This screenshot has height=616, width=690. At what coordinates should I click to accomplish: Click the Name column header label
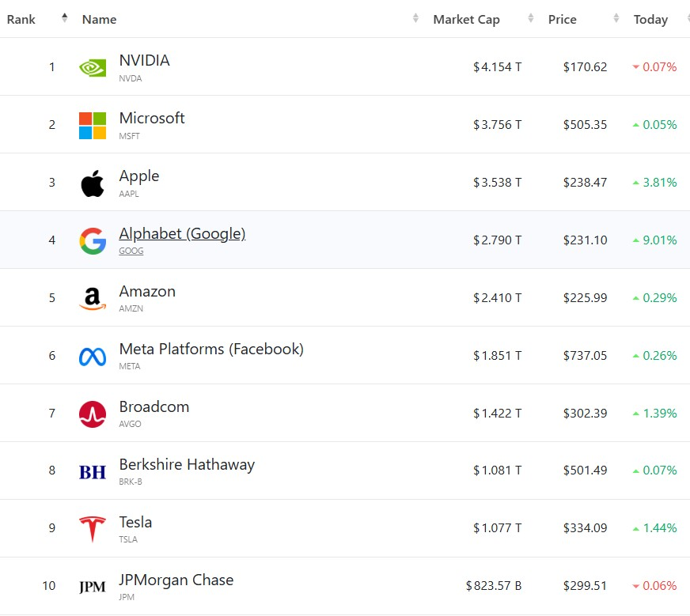pyautogui.click(x=100, y=19)
